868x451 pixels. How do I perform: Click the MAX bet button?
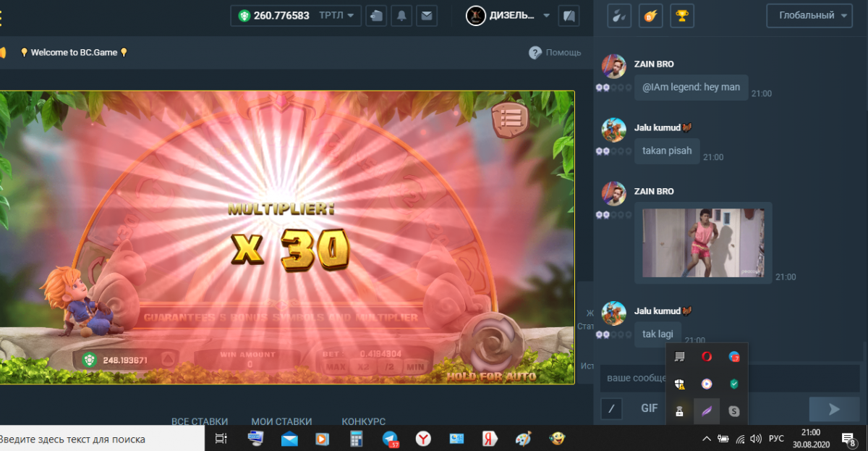point(335,366)
